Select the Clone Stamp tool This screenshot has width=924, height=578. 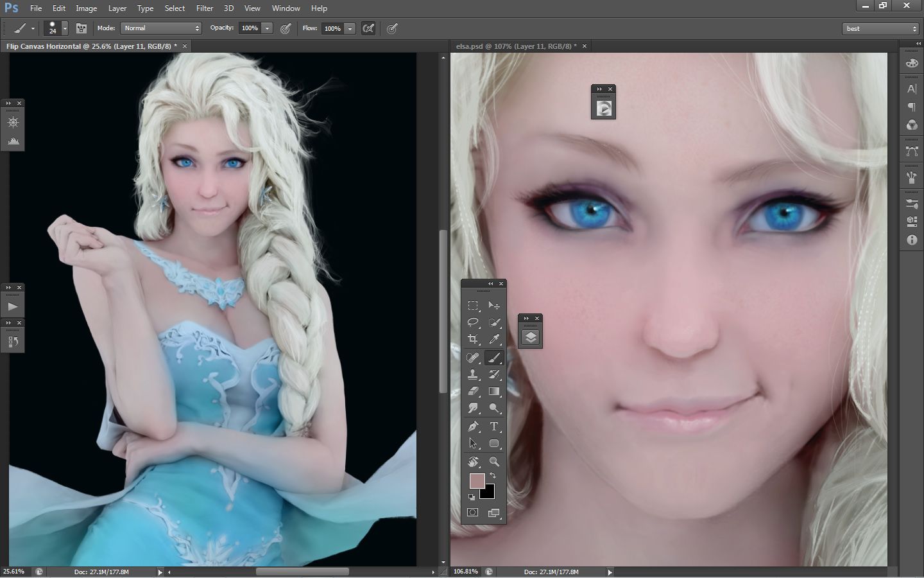tap(474, 374)
